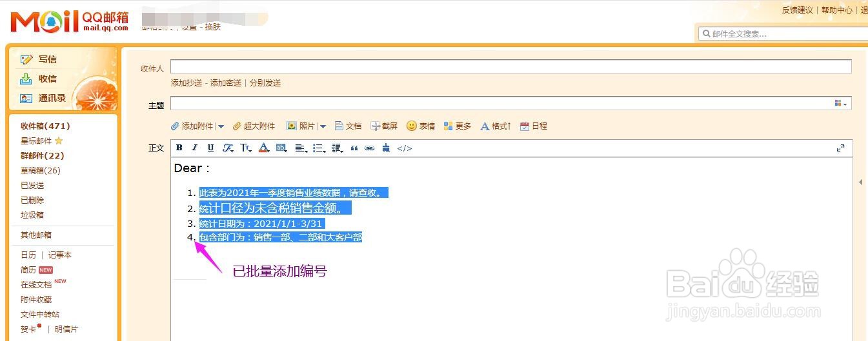Open text background color picker
Screen dimensions: 868x341
point(281,148)
